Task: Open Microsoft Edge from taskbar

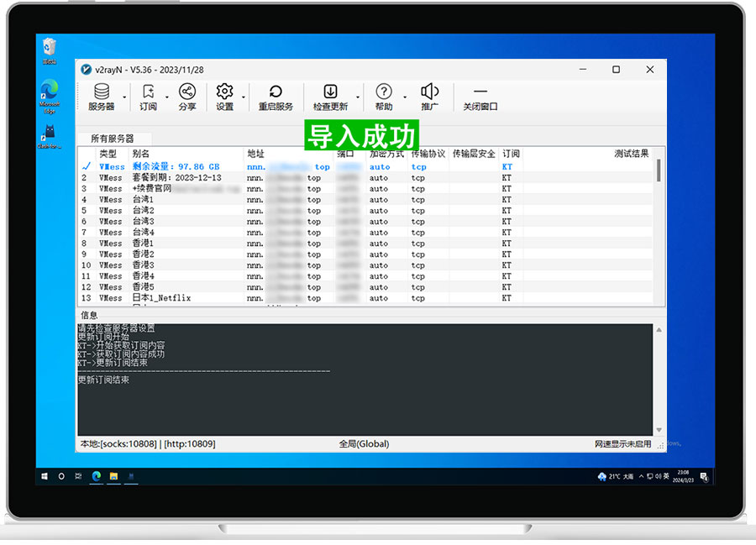Action: (x=96, y=476)
